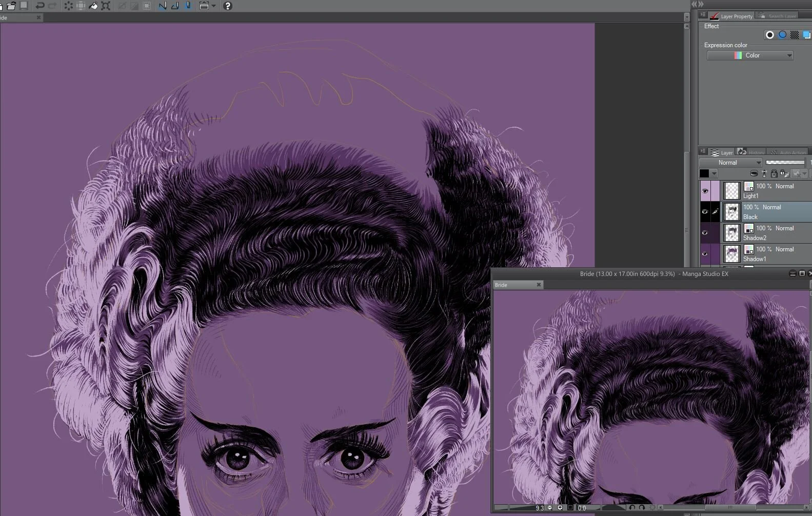Click the Scale/Rotate transform icon

point(106,6)
